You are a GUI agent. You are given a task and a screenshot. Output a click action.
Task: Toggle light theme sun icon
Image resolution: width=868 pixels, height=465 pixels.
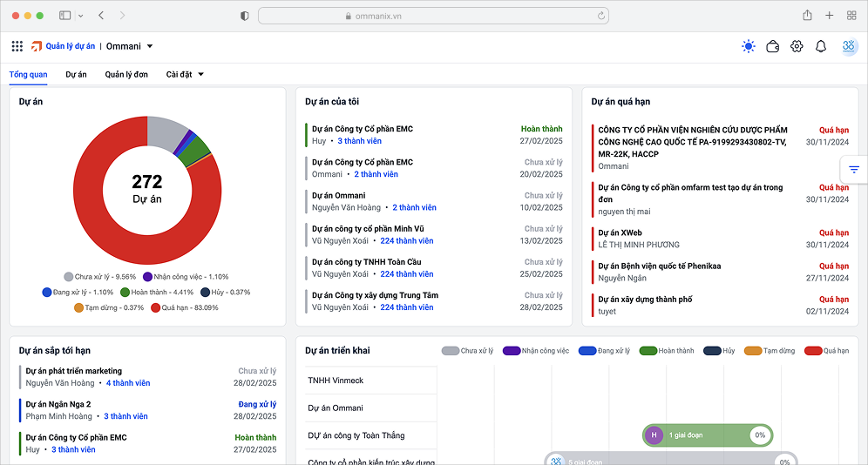click(x=748, y=47)
